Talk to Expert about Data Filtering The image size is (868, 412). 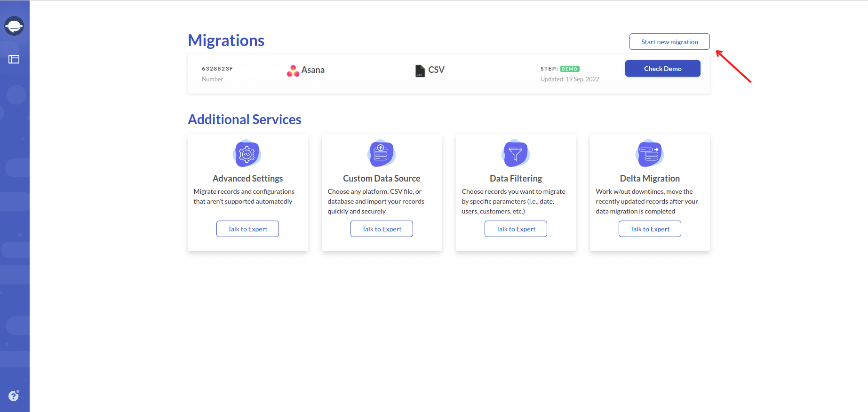516,229
